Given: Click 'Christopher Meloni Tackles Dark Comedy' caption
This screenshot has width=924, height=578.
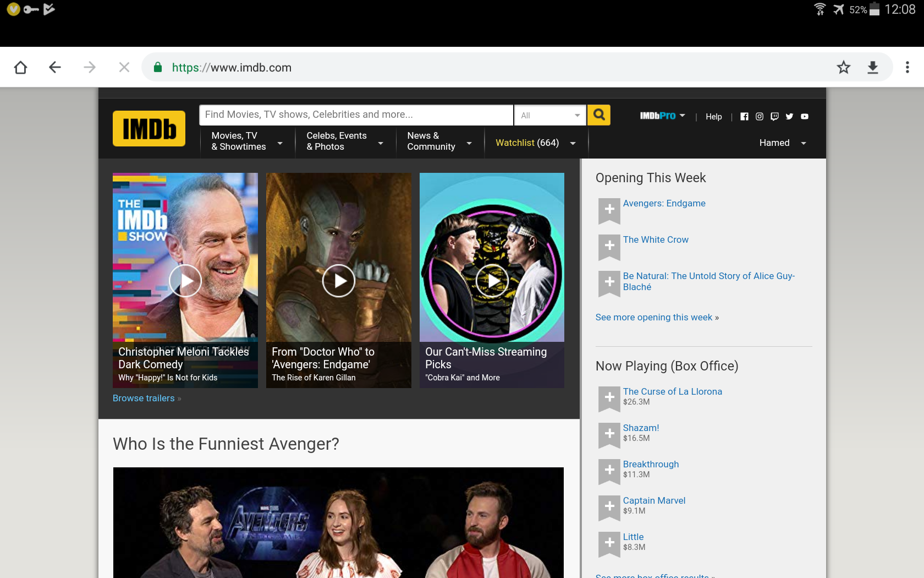Looking at the screenshot, I should coord(184,358).
